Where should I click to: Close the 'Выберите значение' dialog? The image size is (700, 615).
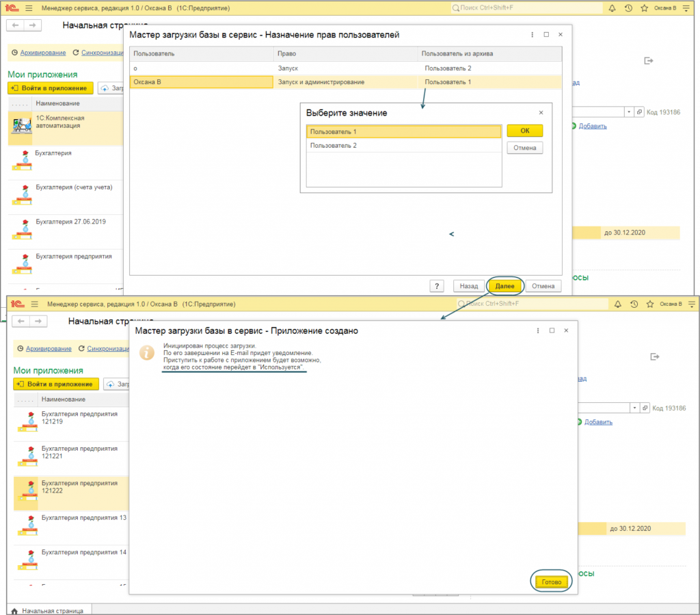[x=541, y=112]
